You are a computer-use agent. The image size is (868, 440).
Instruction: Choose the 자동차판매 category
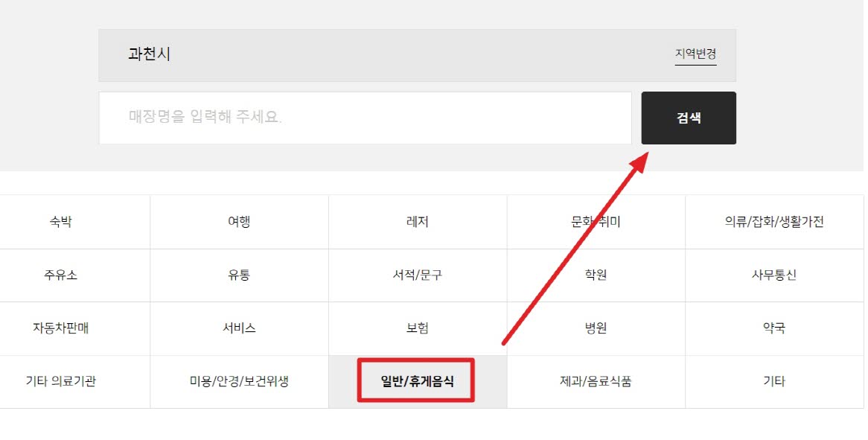point(61,328)
